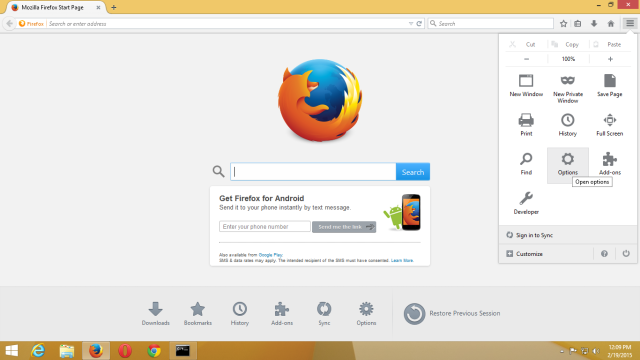Launch Internet Explorer from taskbar
This screenshot has width=640, height=360.
(x=38, y=351)
